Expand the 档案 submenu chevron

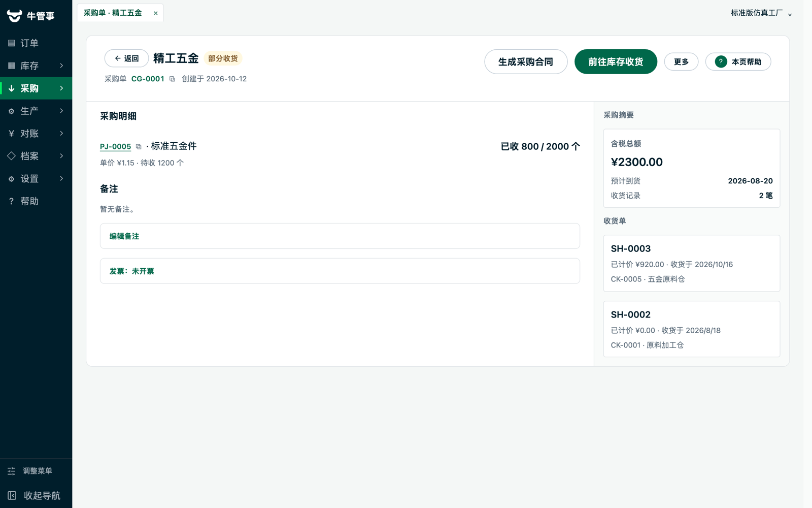point(61,156)
